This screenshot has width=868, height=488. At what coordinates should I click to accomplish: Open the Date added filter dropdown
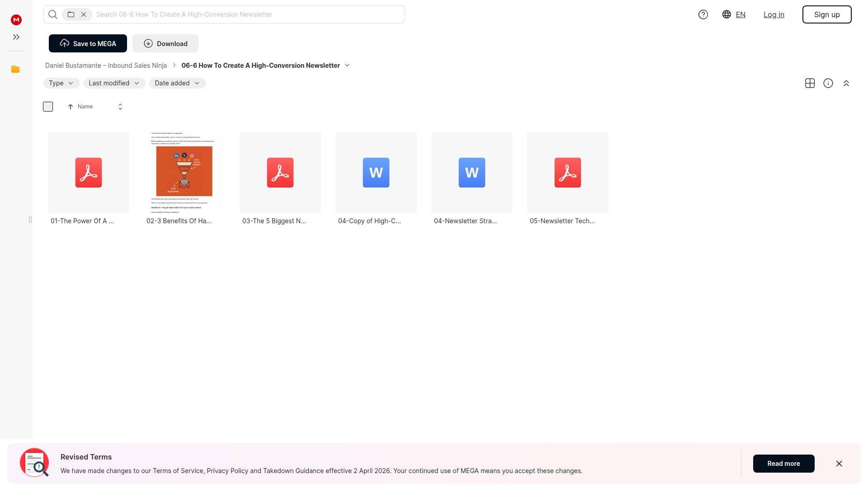click(177, 83)
